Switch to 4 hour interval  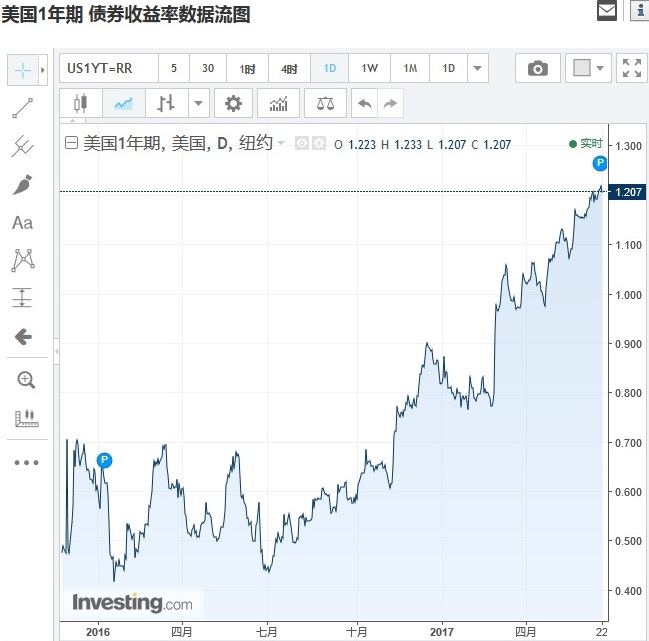tap(289, 68)
